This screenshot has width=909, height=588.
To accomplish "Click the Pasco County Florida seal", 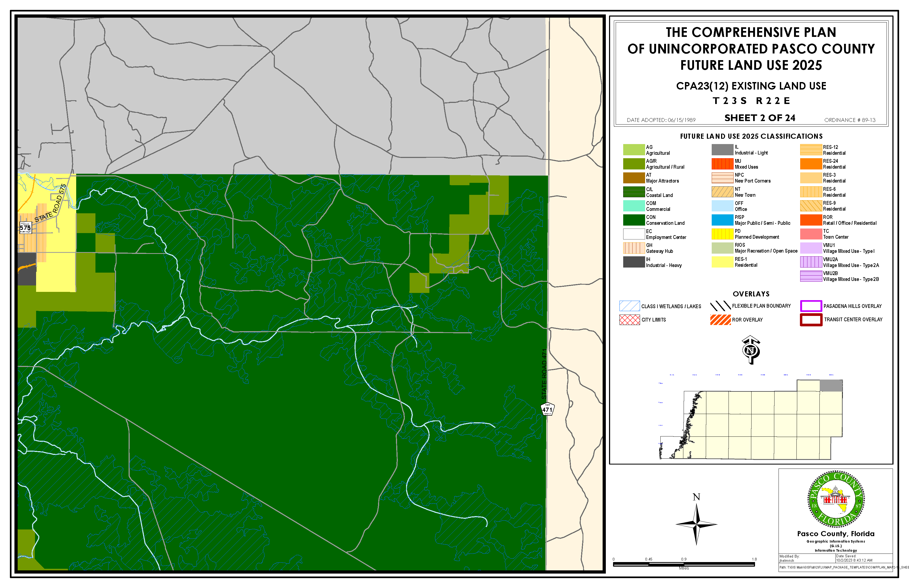I will tap(836, 500).
